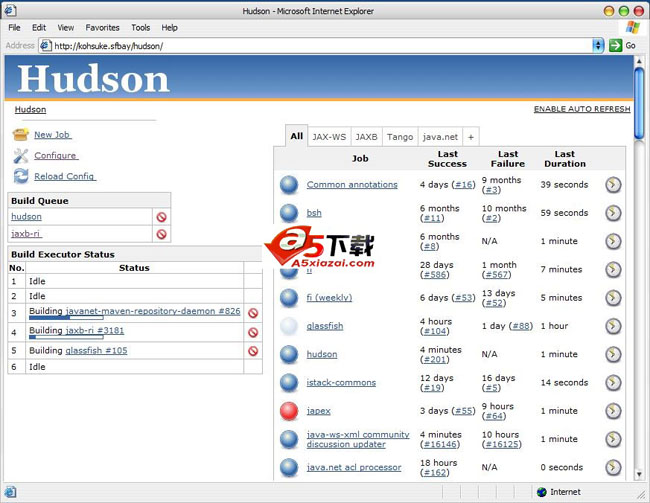Screen dimensions: 650x503
Task: Click progress bar of jaxb-ri #3181 build
Action: (66, 337)
